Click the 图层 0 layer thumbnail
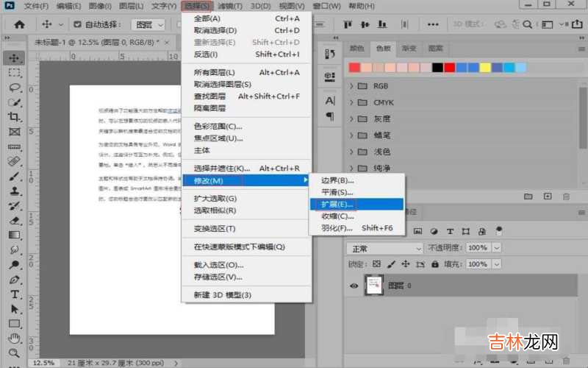 tap(374, 286)
